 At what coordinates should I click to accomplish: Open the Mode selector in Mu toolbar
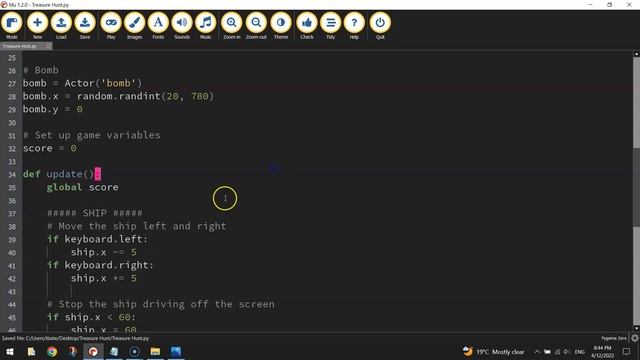[x=12, y=26]
